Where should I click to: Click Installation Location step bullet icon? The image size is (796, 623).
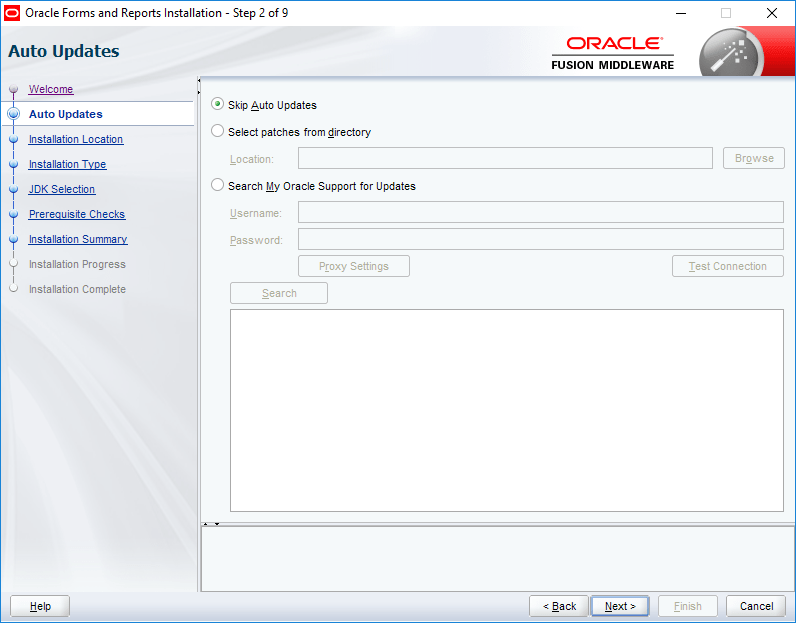click(14, 139)
